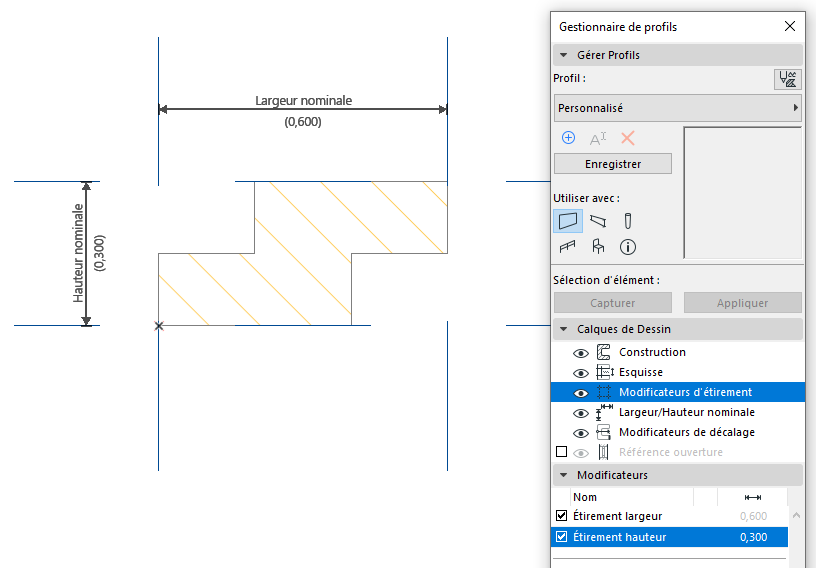Click the Esquisse layer icon

(x=605, y=372)
